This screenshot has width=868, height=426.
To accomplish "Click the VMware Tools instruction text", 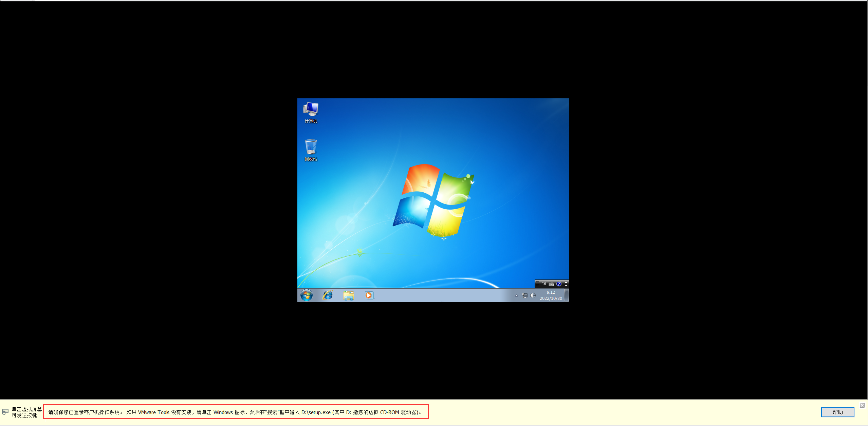I will tap(235, 412).
